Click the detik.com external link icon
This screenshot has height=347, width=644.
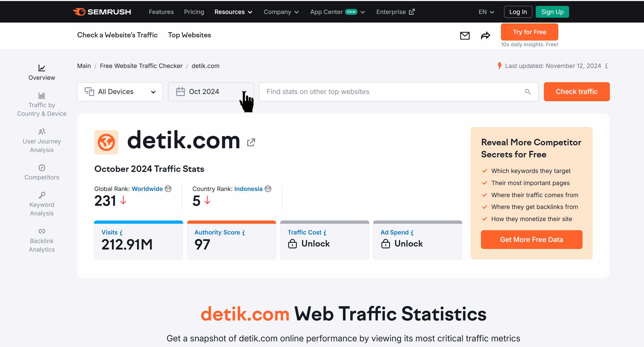[251, 142]
